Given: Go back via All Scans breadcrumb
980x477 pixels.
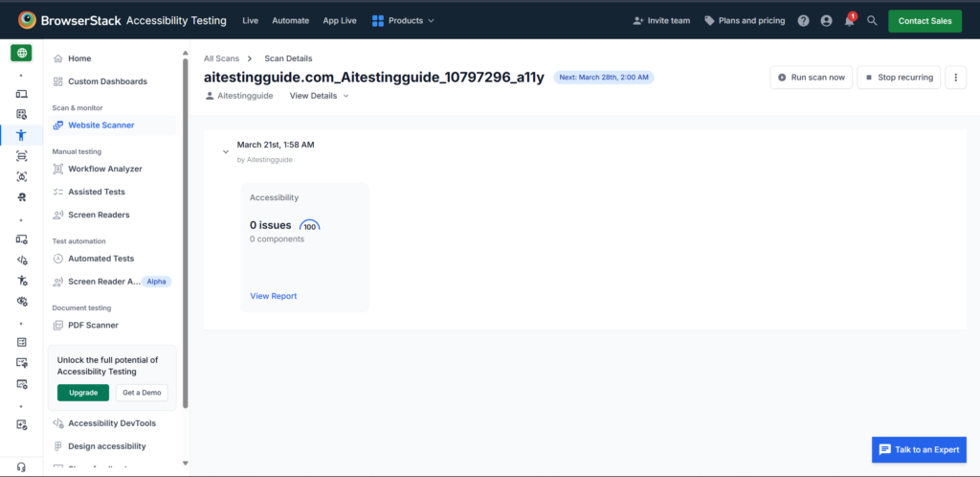Looking at the screenshot, I should pyautogui.click(x=221, y=58).
